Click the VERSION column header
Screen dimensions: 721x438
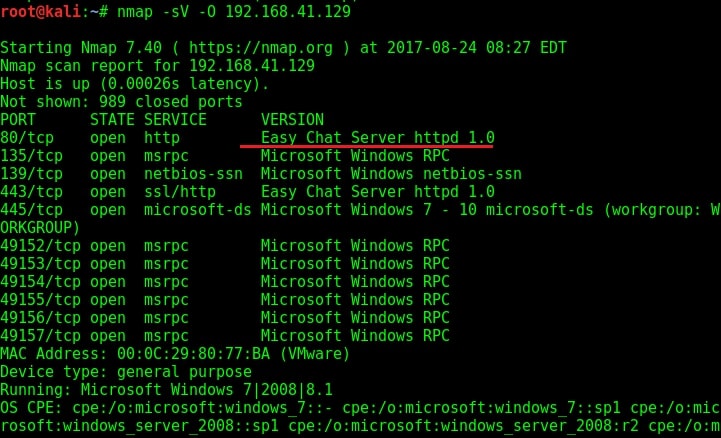[292, 120]
